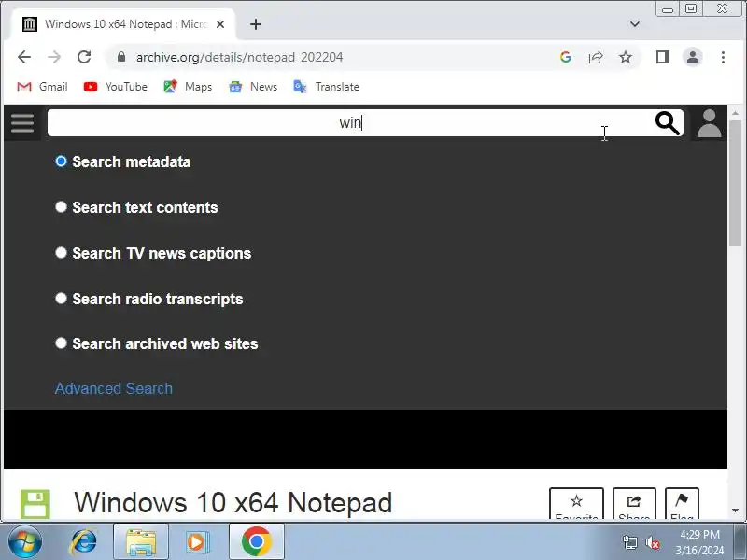Open the Translate bookmark
This screenshot has height=560, width=747.
tap(326, 87)
